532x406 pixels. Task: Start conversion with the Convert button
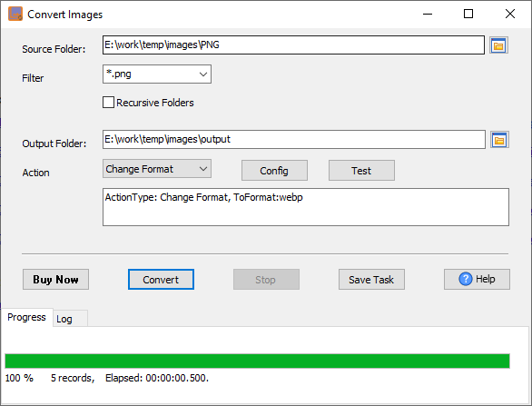pos(161,280)
